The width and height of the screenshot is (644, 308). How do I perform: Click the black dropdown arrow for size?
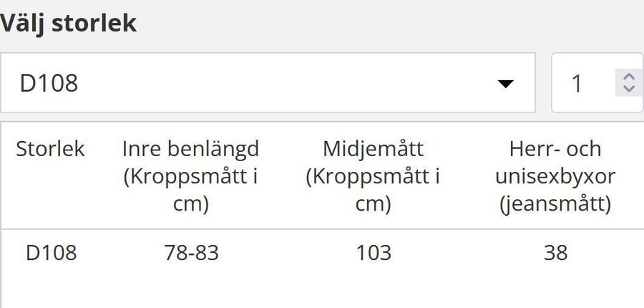[x=506, y=84]
